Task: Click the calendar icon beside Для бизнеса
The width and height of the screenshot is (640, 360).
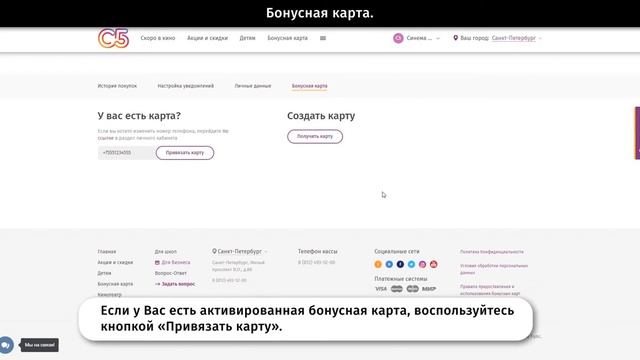Action: coord(157,262)
